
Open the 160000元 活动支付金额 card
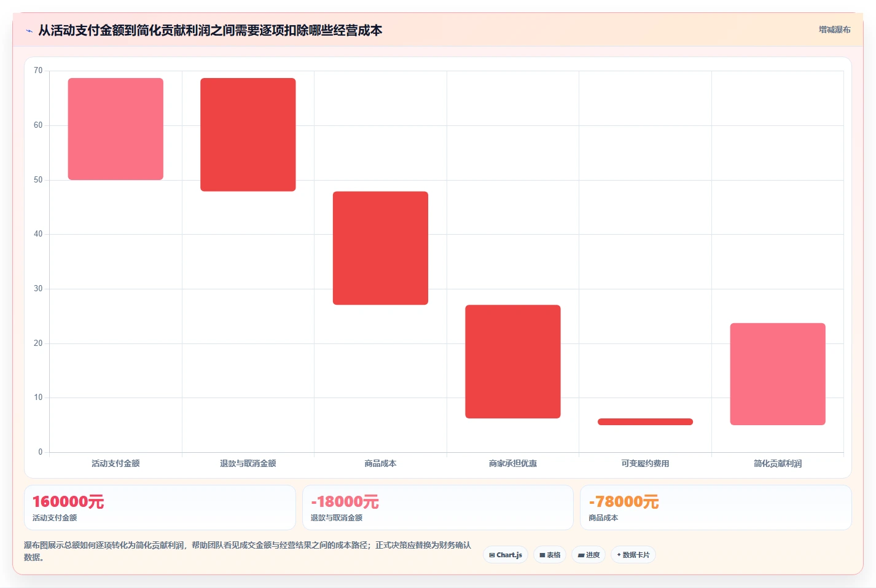160,508
